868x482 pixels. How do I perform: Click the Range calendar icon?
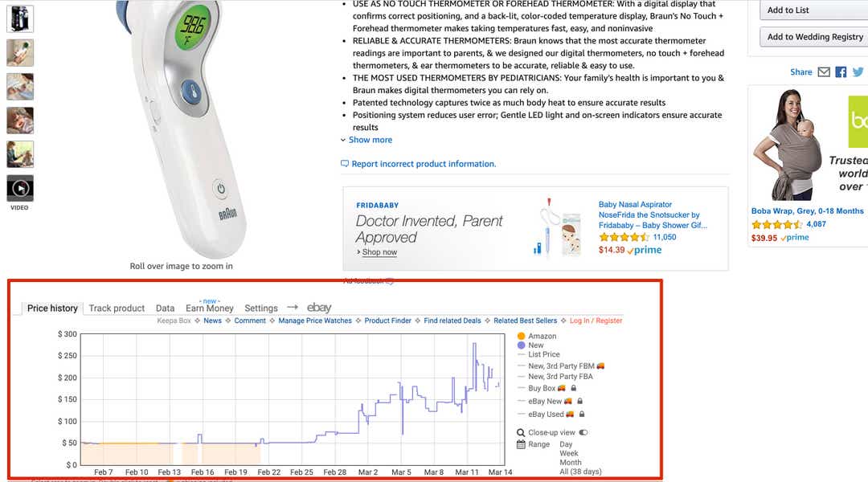point(520,444)
